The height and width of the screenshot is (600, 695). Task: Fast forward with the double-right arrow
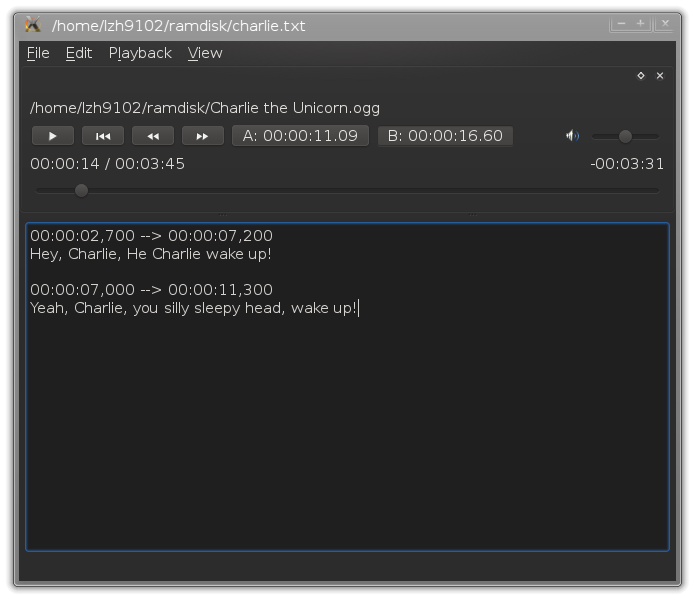(x=203, y=136)
